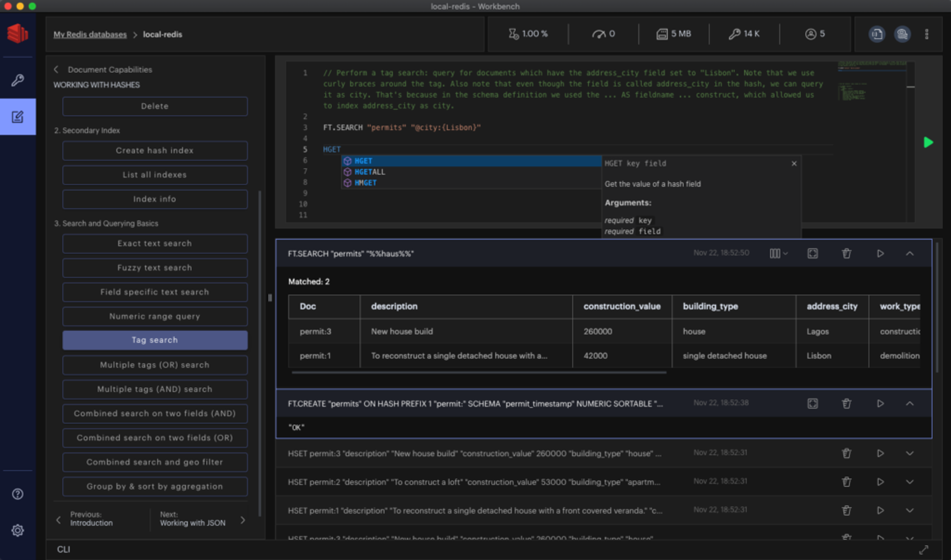
Task: Open the three-dot options menu top right
Action: click(x=926, y=34)
